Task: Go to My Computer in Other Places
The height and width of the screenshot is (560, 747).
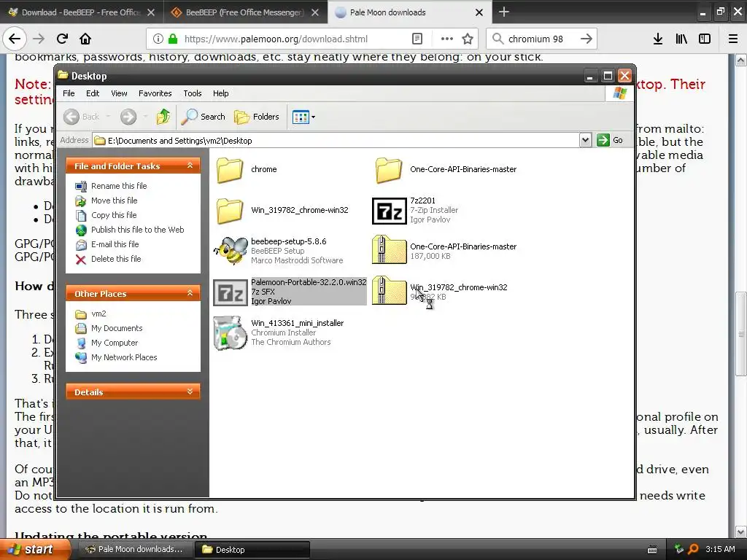Action: tap(115, 343)
